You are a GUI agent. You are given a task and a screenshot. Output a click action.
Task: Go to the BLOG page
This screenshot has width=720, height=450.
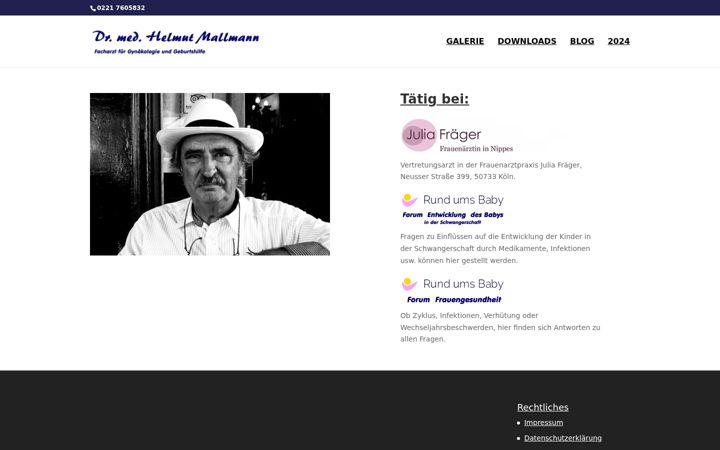tap(582, 41)
